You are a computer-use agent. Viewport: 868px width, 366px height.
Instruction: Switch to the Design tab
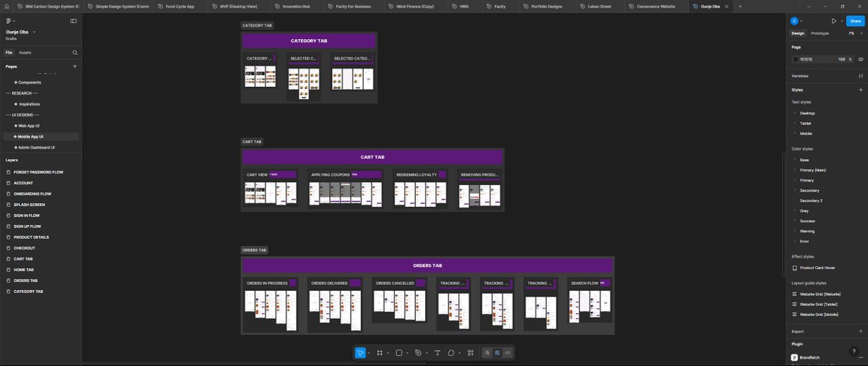(x=798, y=33)
